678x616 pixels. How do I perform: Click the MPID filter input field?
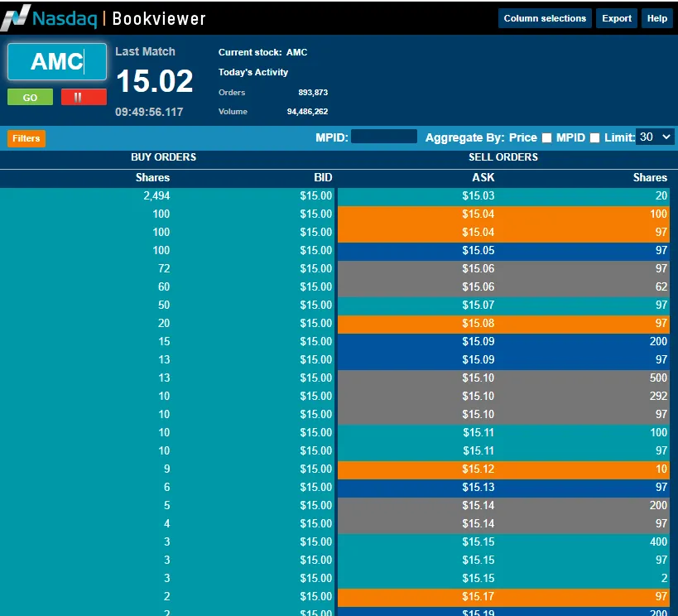click(x=384, y=137)
